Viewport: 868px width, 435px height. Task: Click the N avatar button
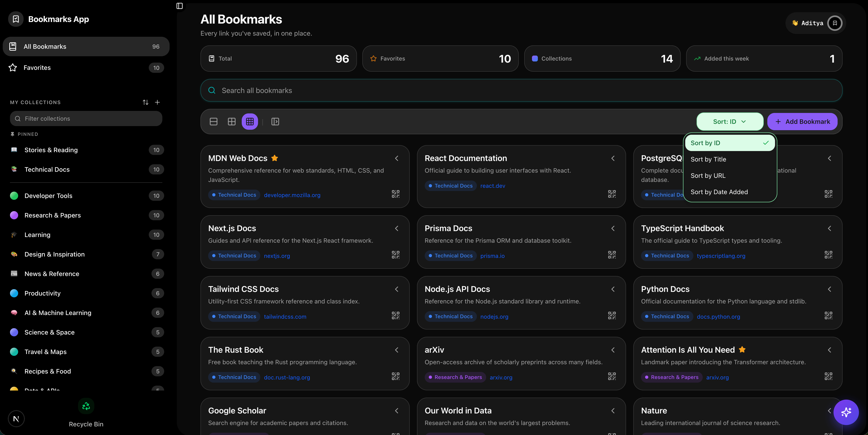pos(16,419)
